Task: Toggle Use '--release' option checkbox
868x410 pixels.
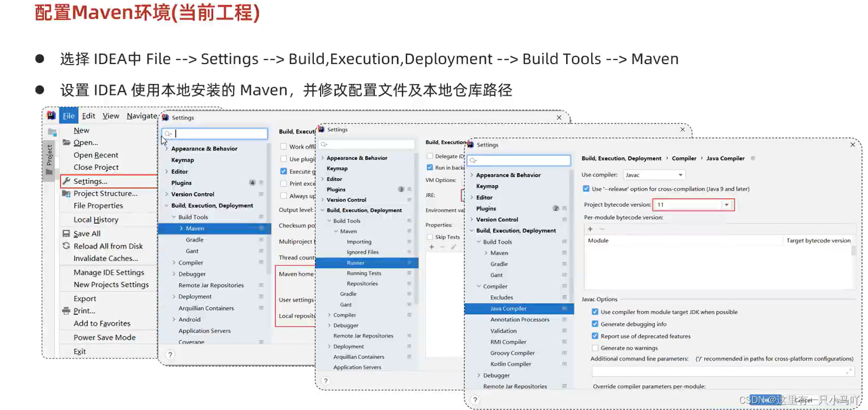Action: pyautogui.click(x=586, y=189)
